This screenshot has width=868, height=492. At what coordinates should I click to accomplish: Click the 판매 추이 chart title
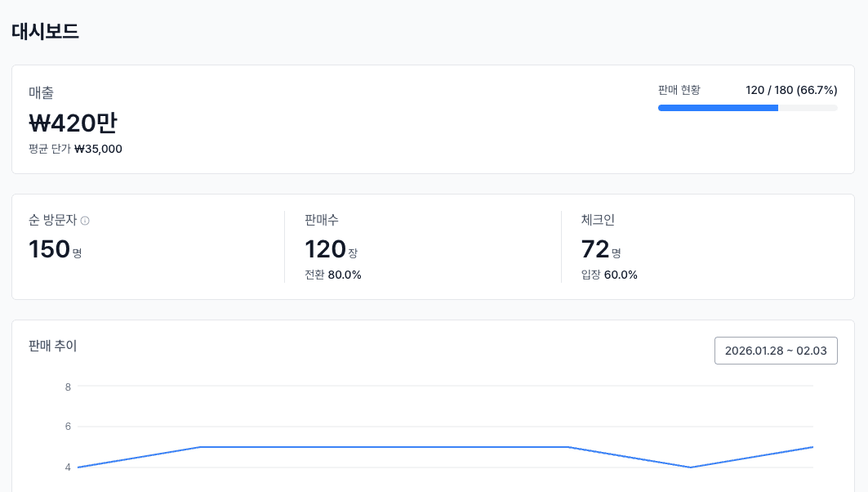point(53,346)
